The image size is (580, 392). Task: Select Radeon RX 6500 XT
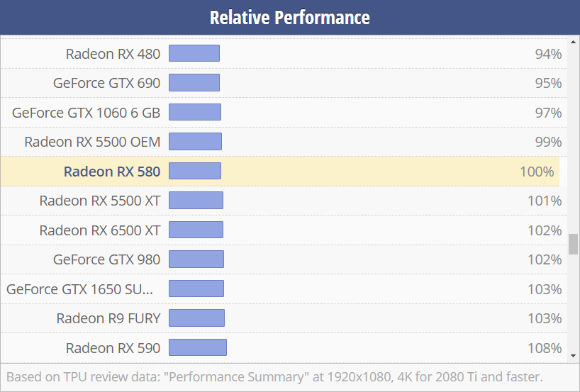[x=100, y=230]
